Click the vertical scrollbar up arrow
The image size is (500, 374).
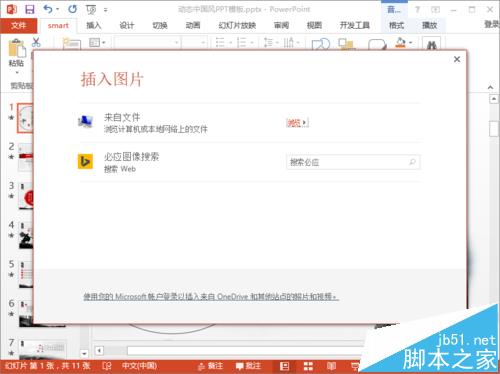pos(494,99)
